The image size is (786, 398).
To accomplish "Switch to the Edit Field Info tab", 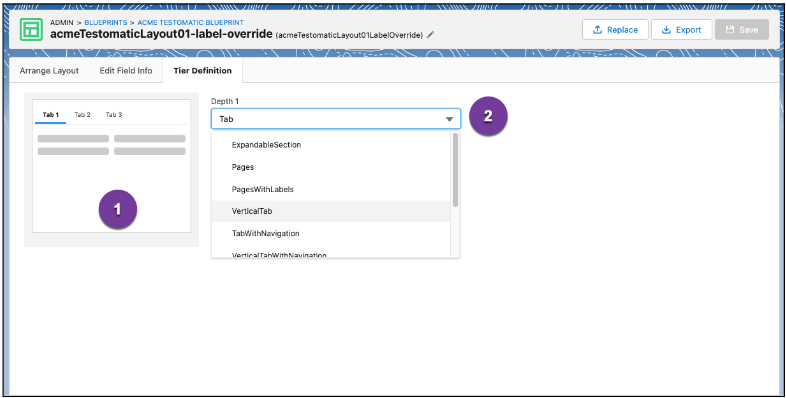I will coord(126,71).
